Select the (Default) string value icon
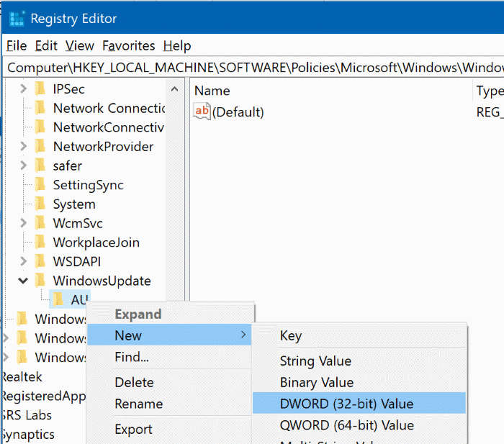The width and height of the screenshot is (504, 444). pos(202,111)
